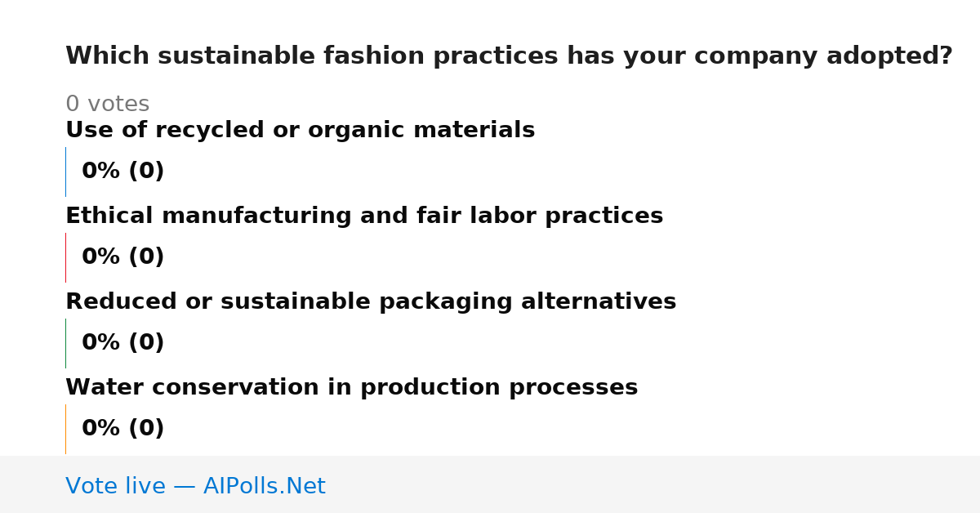Screen dimensions: 980x513
Task: Click the red result bar for ethical manufacturing
Action: coord(65,257)
